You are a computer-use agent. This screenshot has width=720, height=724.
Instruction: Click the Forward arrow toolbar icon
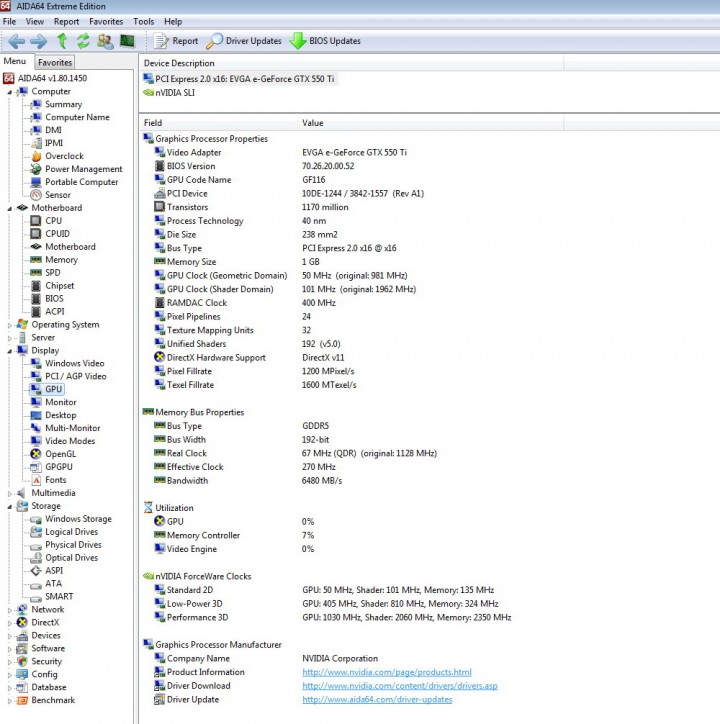(x=38, y=42)
